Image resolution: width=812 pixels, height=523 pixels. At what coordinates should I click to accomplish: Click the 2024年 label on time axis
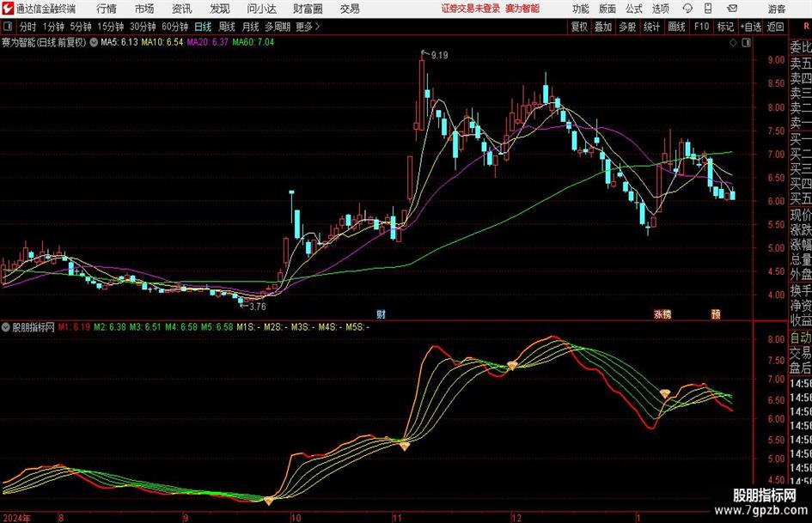(x=16, y=518)
